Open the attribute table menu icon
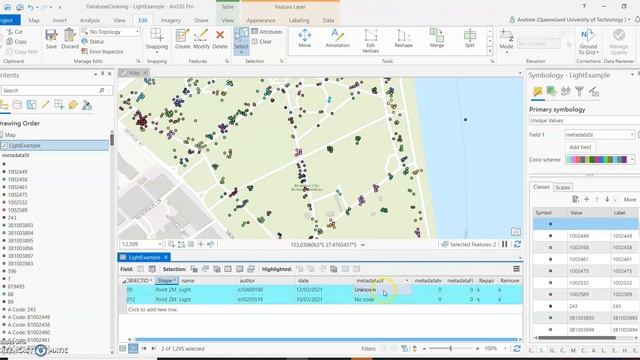Viewport: 640px width, 360px height. pyautogui.click(x=516, y=269)
